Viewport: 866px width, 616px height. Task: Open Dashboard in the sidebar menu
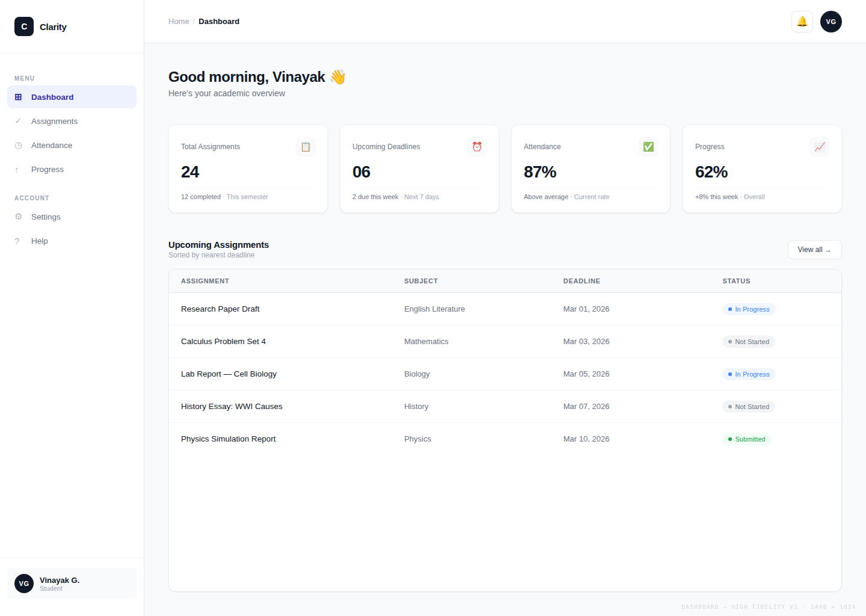point(72,97)
